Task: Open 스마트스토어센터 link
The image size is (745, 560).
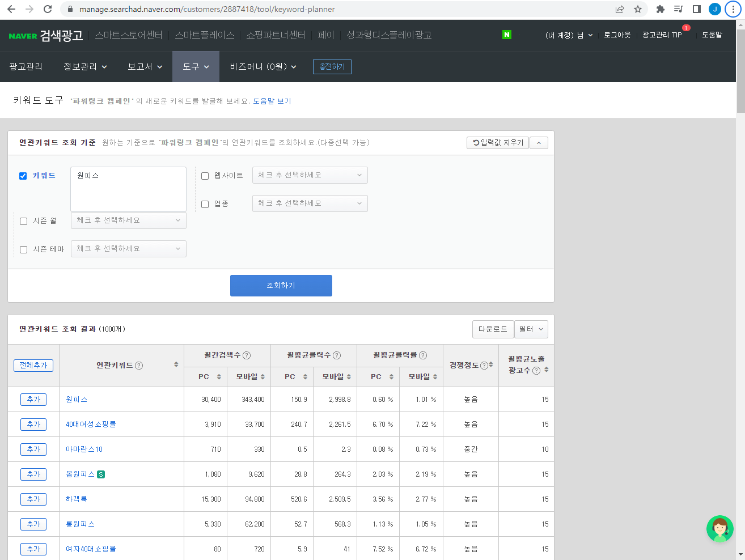Action: [129, 35]
